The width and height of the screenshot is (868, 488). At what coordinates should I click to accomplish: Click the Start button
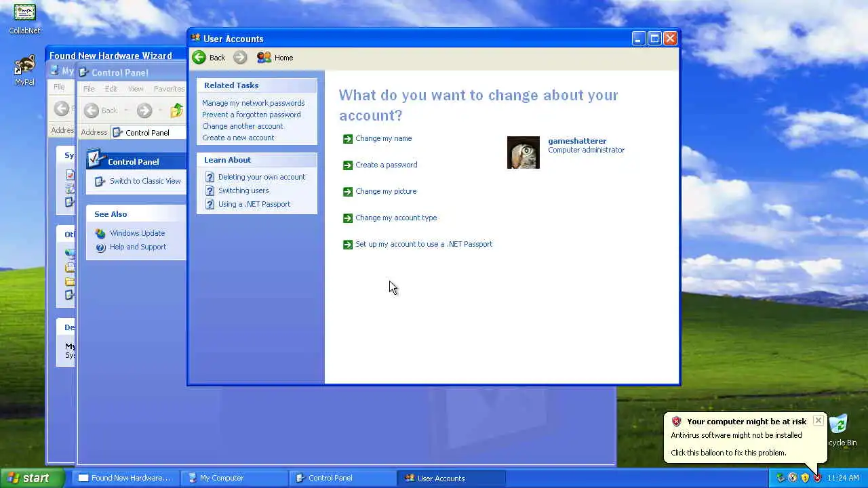pyautogui.click(x=32, y=478)
